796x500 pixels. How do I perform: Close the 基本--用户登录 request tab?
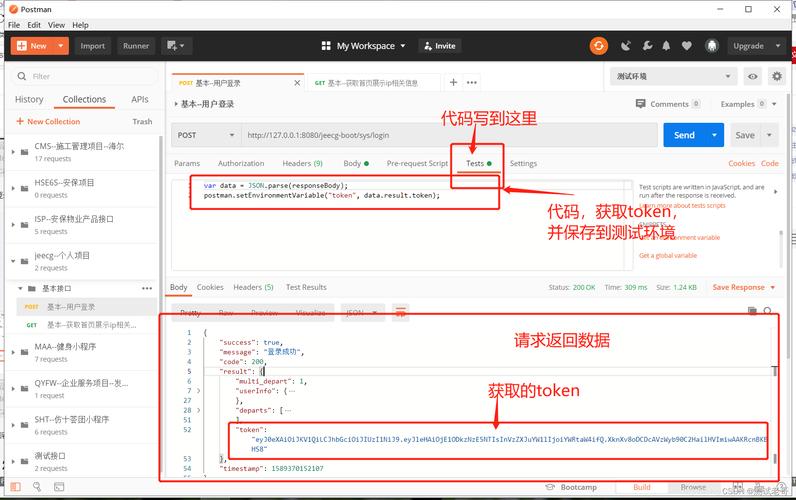tap(297, 83)
